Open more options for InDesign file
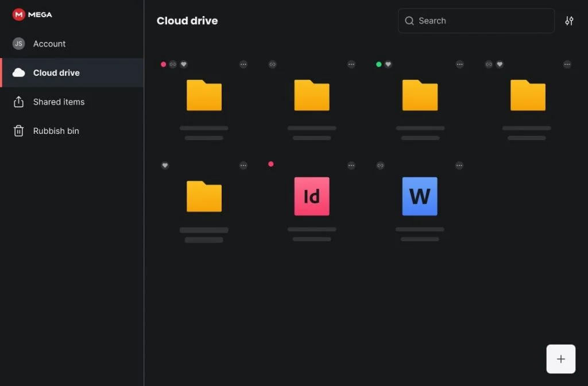The height and width of the screenshot is (386, 588). (351, 165)
